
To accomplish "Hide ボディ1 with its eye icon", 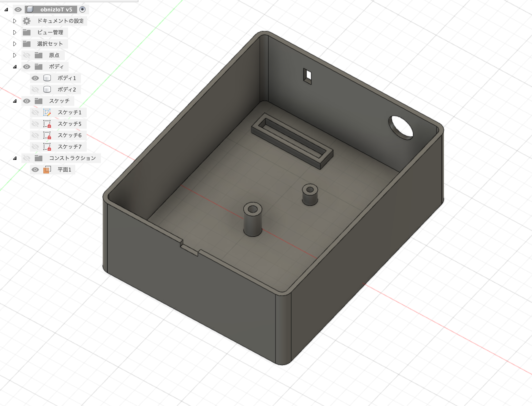I will 35,78.
